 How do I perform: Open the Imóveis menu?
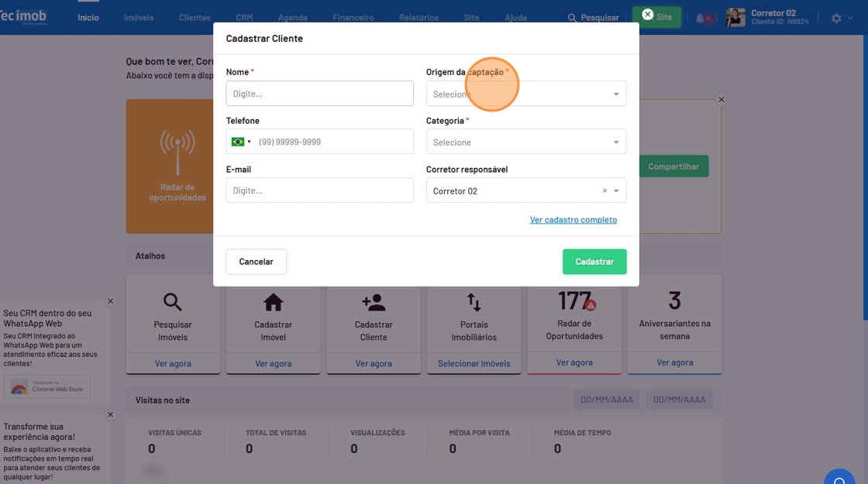(139, 18)
